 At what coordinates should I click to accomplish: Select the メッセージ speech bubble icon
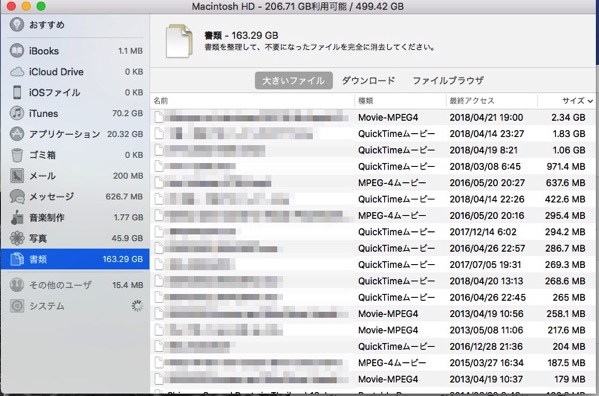click(x=17, y=197)
